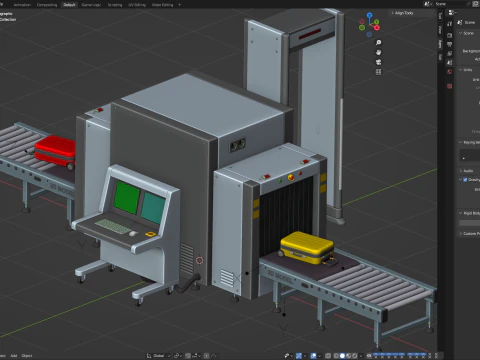Open the pivot point dropdown

[178, 356]
